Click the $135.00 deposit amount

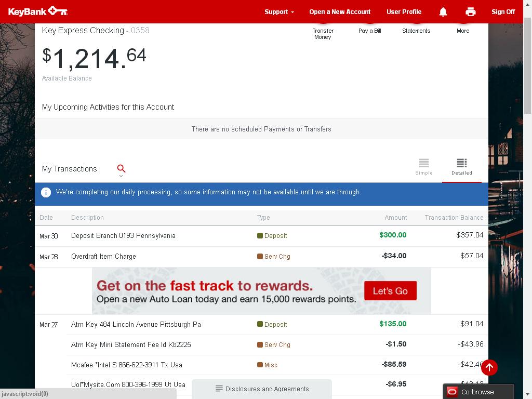pos(393,324)
